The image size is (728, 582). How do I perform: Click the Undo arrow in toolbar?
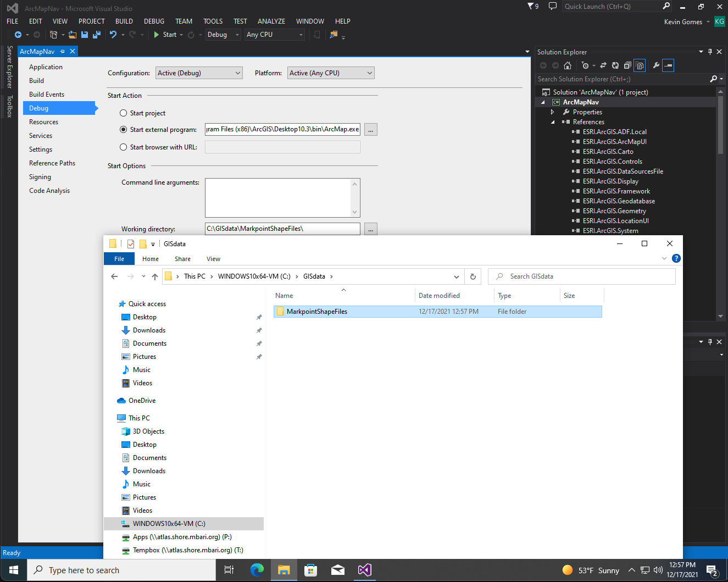[x=113, y=35]
